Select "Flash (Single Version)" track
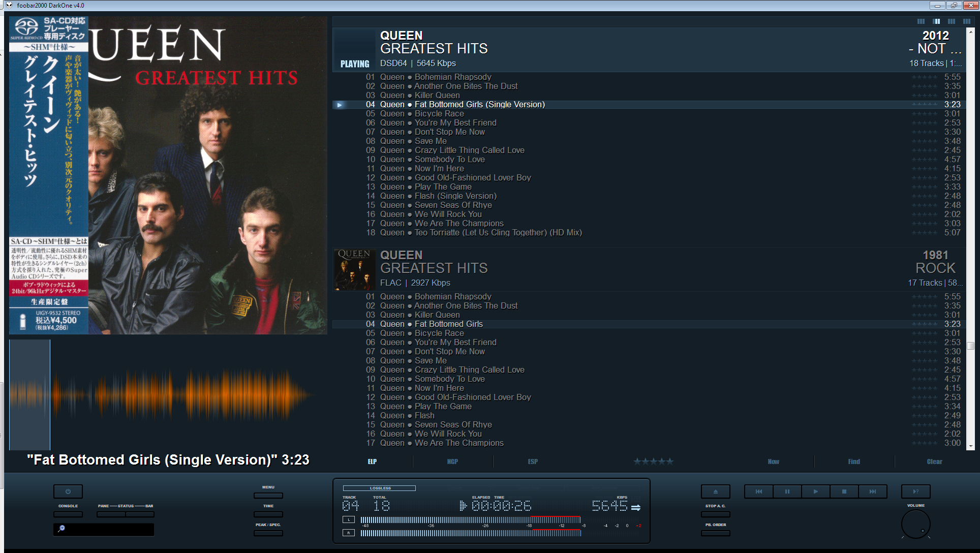This screenshot has height=553, width=980. (x=649, y=196)
